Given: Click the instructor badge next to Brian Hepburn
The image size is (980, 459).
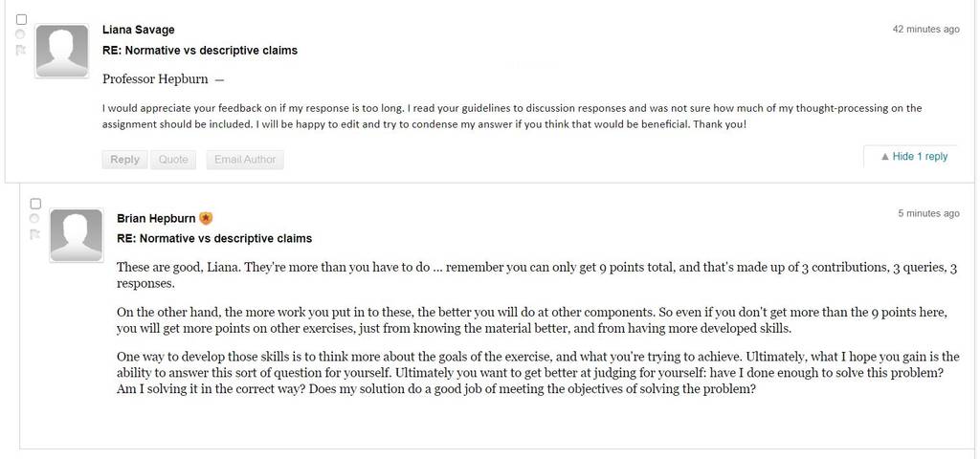Looking at the screenshot, I should point(207,219).
